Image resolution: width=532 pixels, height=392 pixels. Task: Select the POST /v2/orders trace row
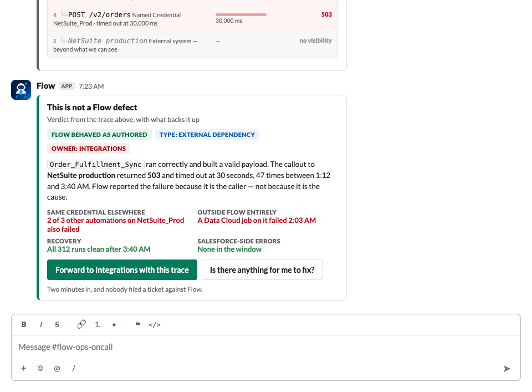coord(193,19)
